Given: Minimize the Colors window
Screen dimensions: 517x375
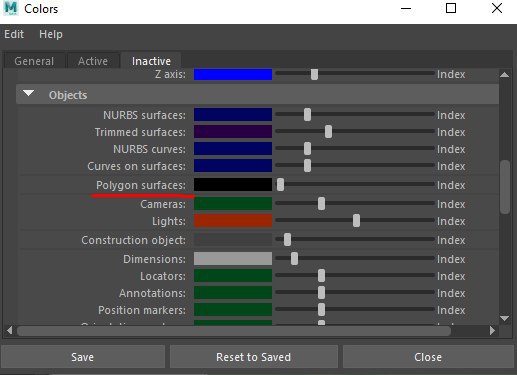Looking at the screenshot, I should coord(406,9).
